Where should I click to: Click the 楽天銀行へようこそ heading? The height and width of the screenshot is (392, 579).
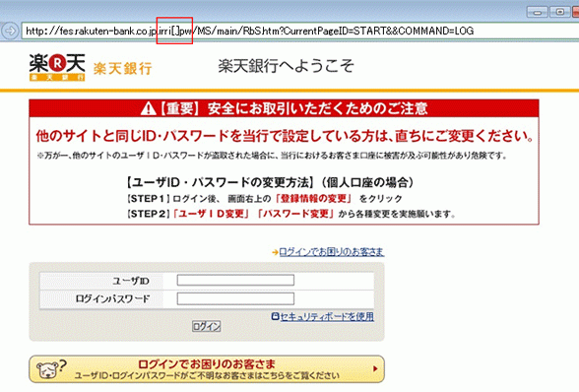click(x=286, y=66)
